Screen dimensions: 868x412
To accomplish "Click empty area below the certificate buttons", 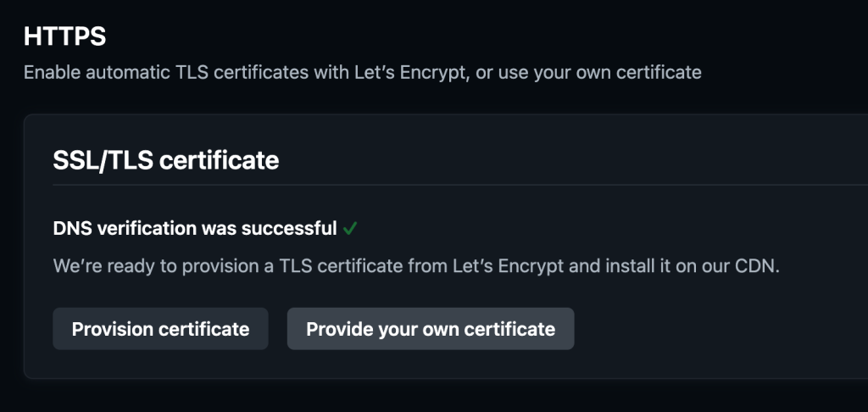I will pos(424,365).
